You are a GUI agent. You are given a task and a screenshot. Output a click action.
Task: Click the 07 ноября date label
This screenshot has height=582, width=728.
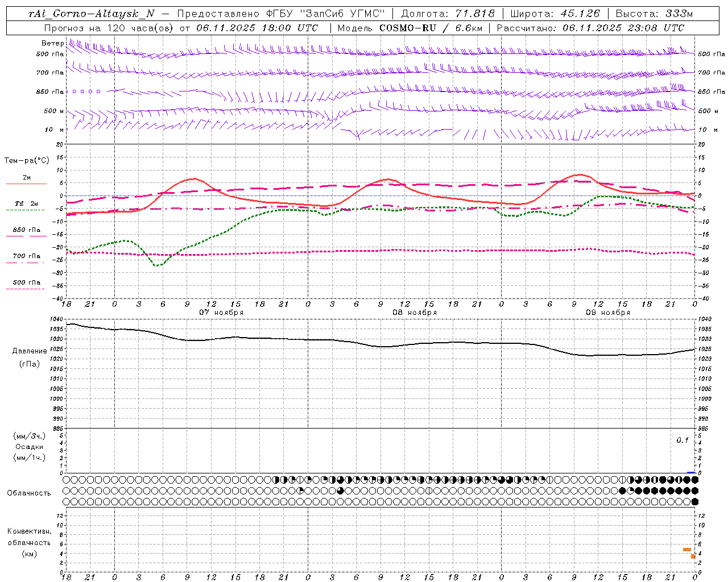point(221,313)
